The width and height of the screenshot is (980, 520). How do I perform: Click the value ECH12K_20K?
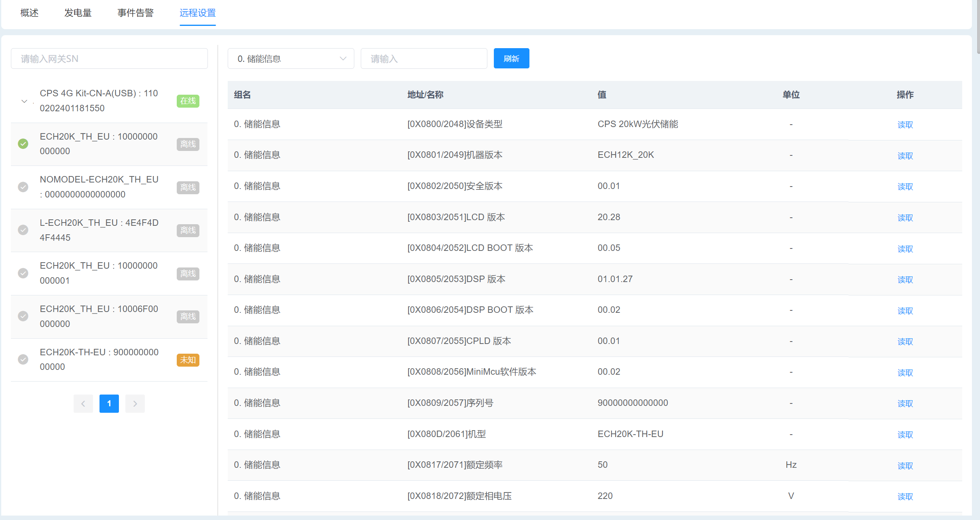(626, 155)
